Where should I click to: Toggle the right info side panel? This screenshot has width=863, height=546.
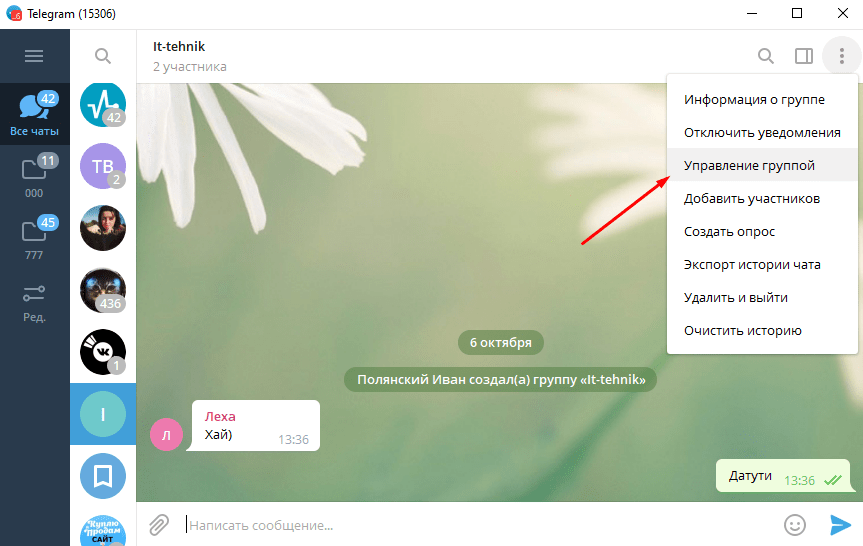click(804, 56)
